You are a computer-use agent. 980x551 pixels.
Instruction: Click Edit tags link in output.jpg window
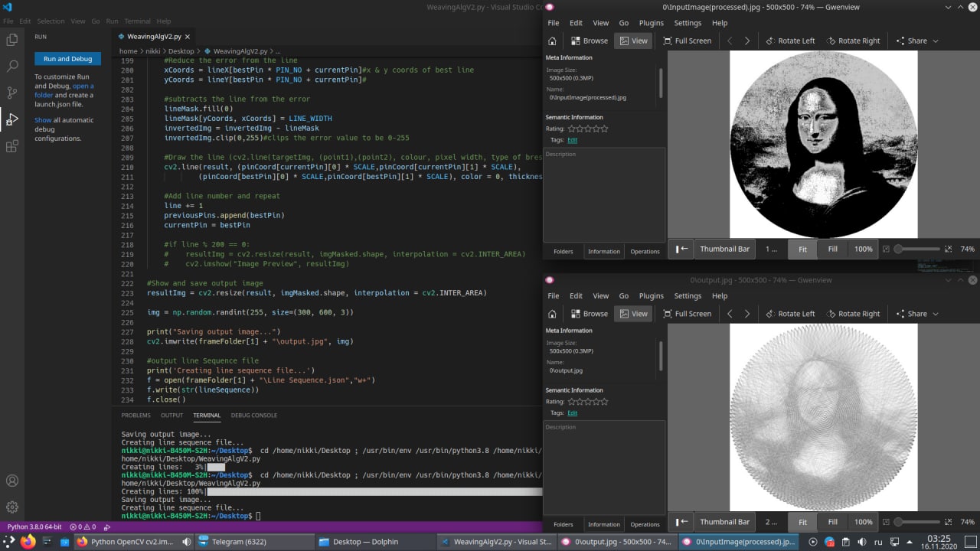pos(573,413)
